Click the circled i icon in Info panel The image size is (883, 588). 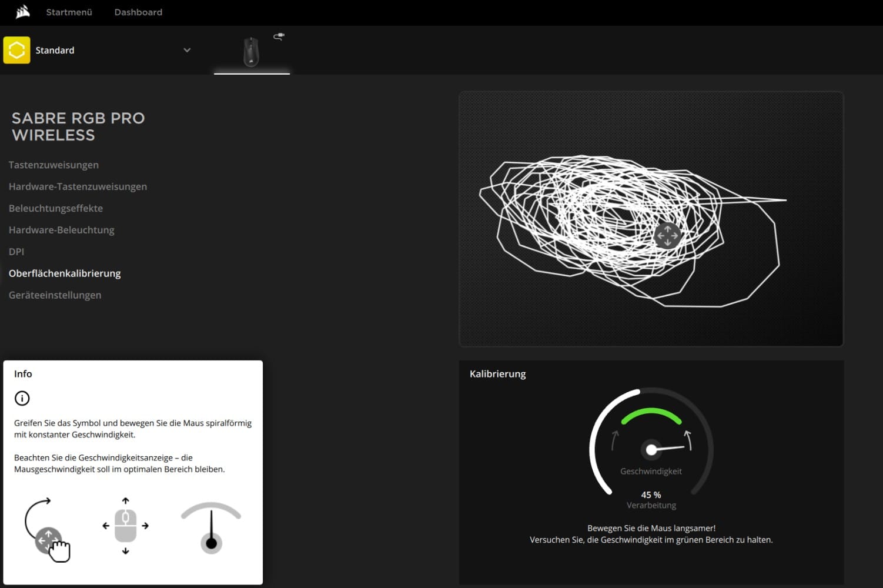point(22,399)
